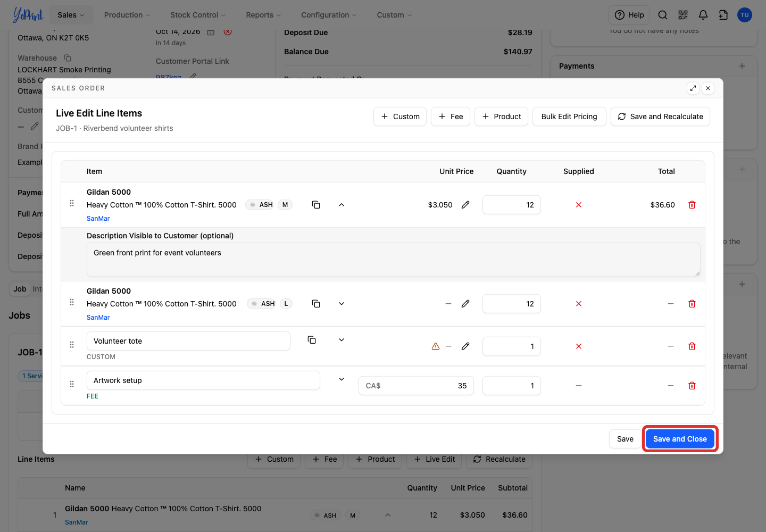The image size is (766, 532).
Task: Duplicate the Gildan 5000 ASH M line item
Action: tap(316, 205)
